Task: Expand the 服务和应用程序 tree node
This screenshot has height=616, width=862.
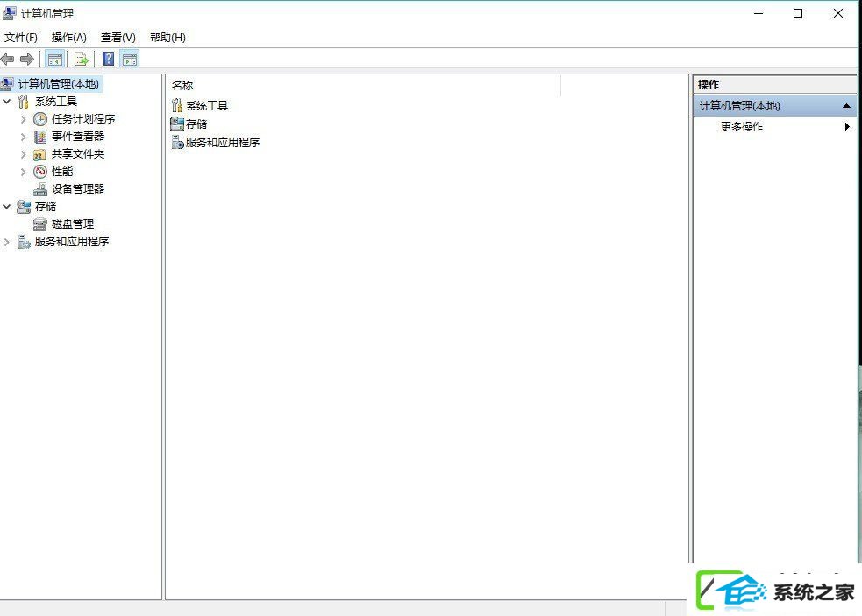Action: pyautogui.click(x=7, y=242)
